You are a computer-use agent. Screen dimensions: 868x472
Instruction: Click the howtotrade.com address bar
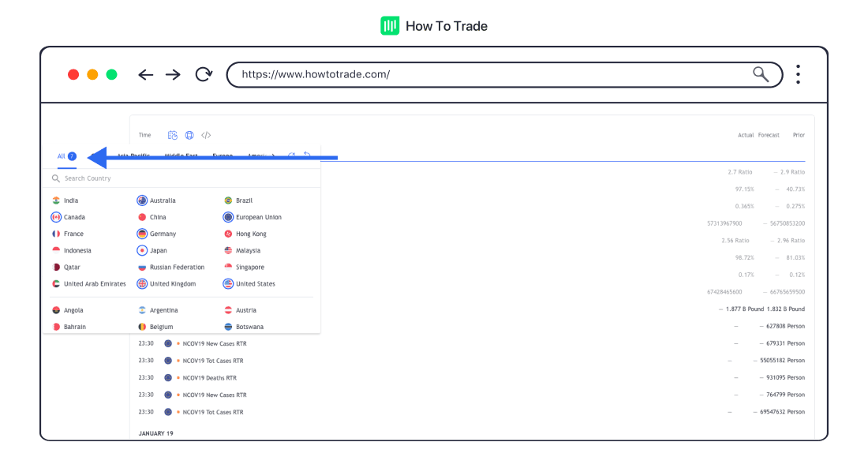click(489, 75)
